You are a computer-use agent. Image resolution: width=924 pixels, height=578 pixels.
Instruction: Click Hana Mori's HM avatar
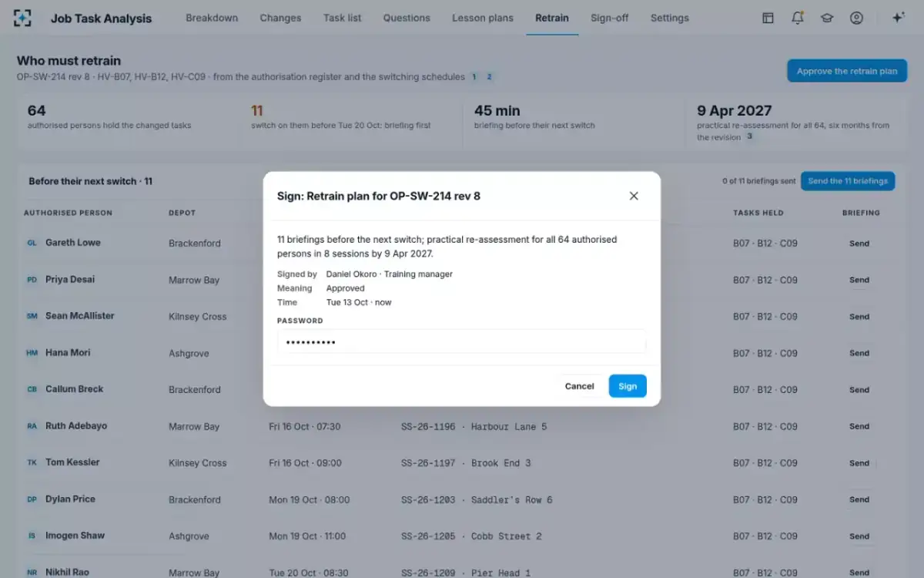click(x=32, y=353)
